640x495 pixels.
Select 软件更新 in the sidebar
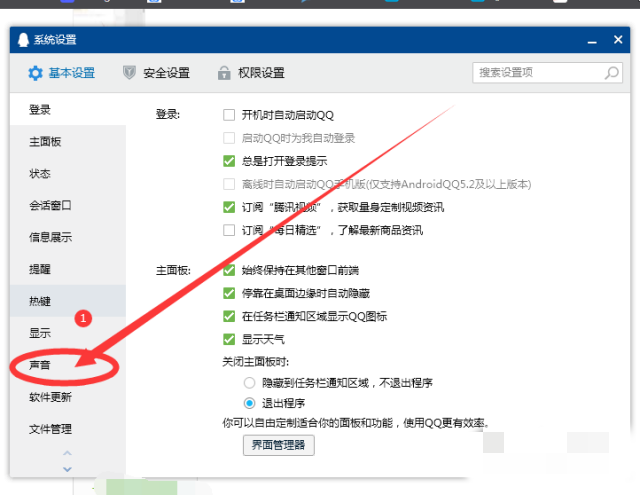[68, 397]
